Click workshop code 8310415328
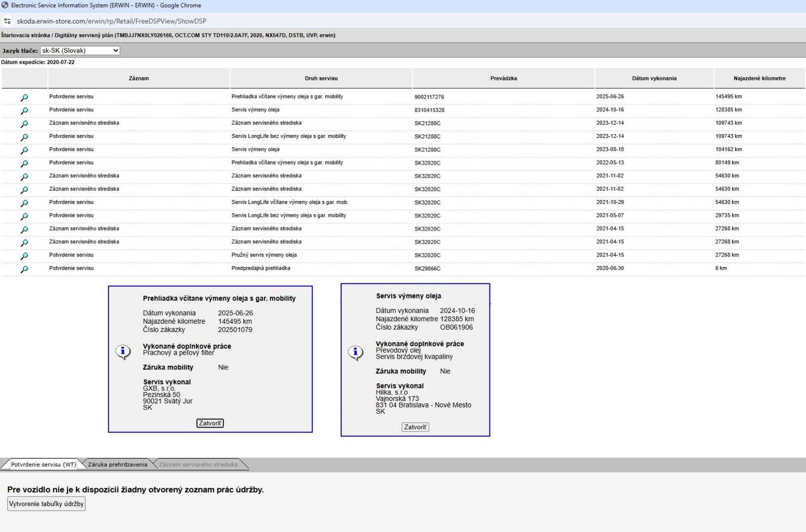This screenshot has width=806, height=532. click(x=429, y=110)
